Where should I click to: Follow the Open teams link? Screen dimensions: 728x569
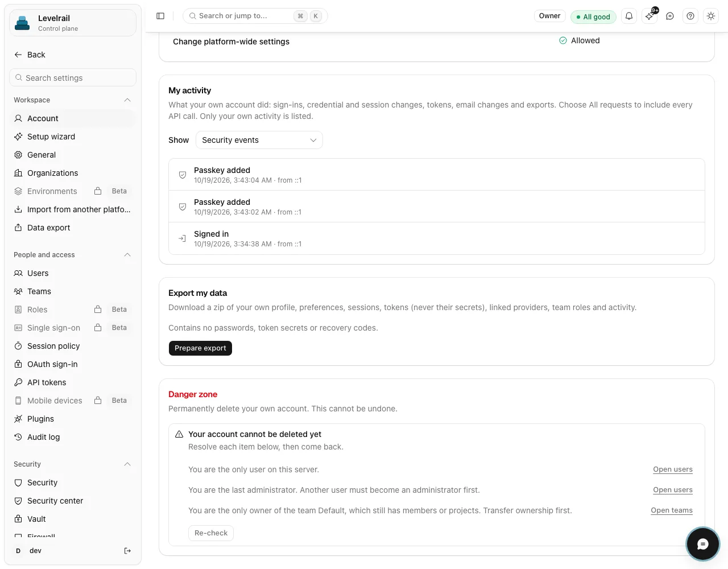672,510
